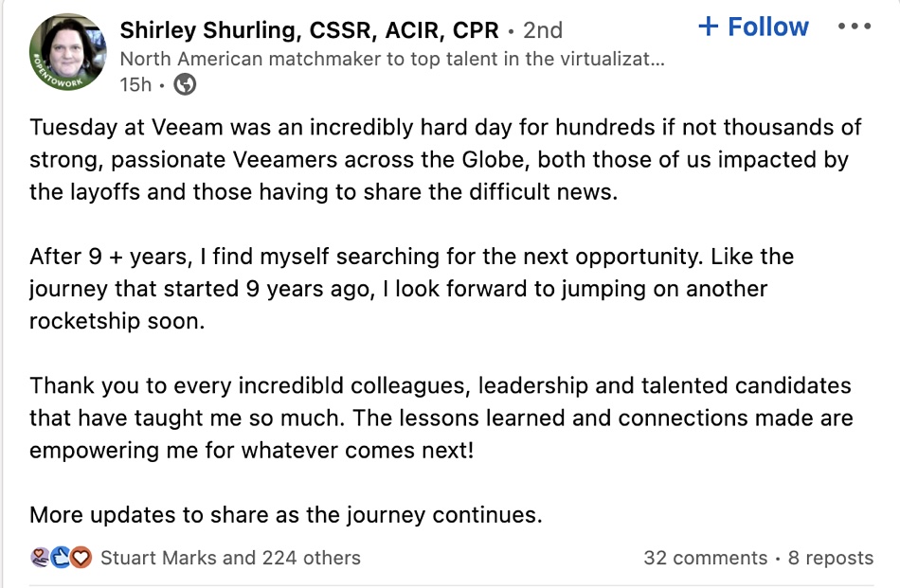
Task: Open the three-dot post options menu
Action: coord(855,27)
